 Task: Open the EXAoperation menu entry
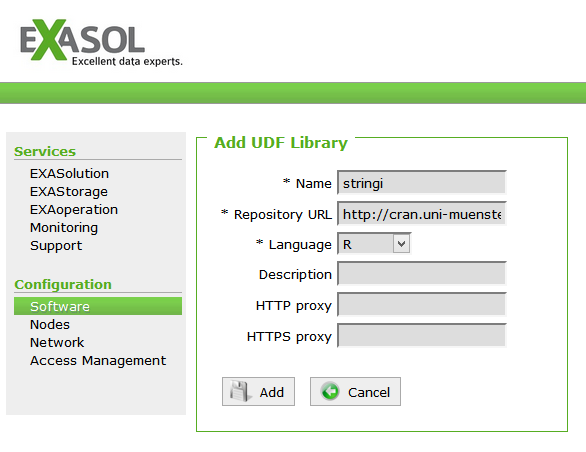point(74,209)
